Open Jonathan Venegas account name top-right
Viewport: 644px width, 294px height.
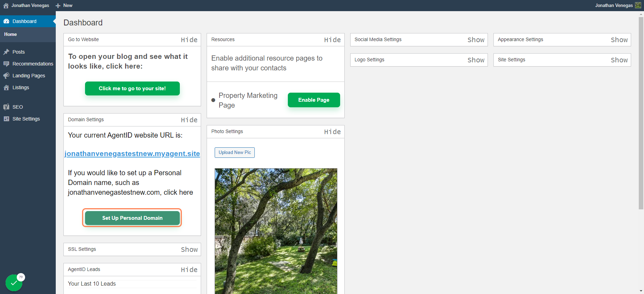point(614,6)
